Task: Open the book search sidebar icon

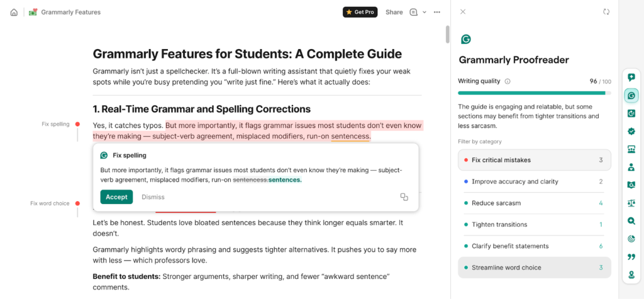Action: click(x=631, y=185)
